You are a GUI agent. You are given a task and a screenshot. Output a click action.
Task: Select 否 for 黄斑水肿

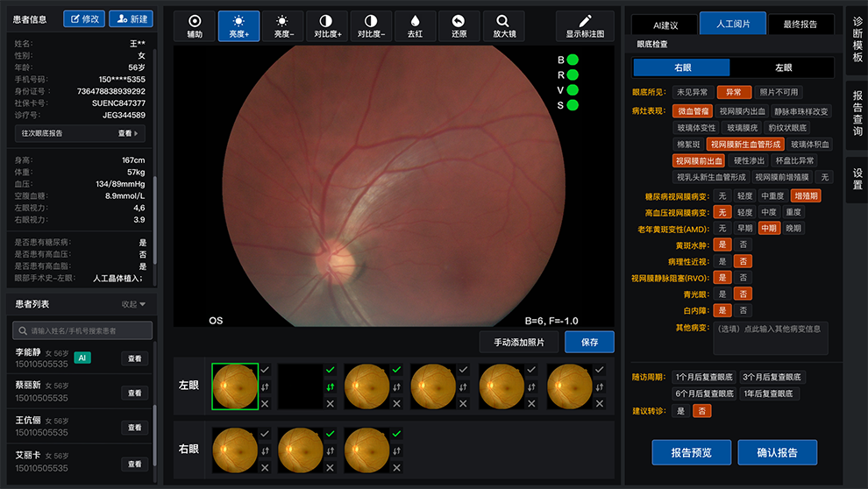pyautogui.click(x=743, y=244)
